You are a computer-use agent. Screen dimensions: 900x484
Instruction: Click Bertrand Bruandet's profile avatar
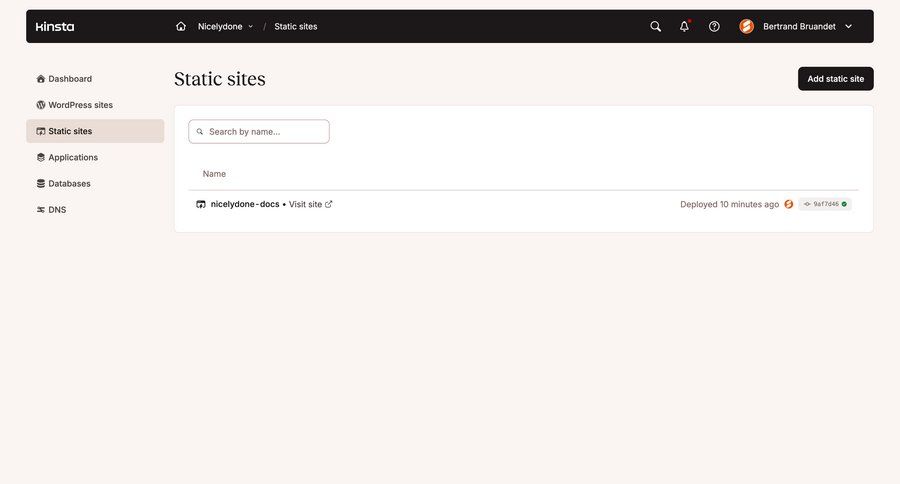746,26
